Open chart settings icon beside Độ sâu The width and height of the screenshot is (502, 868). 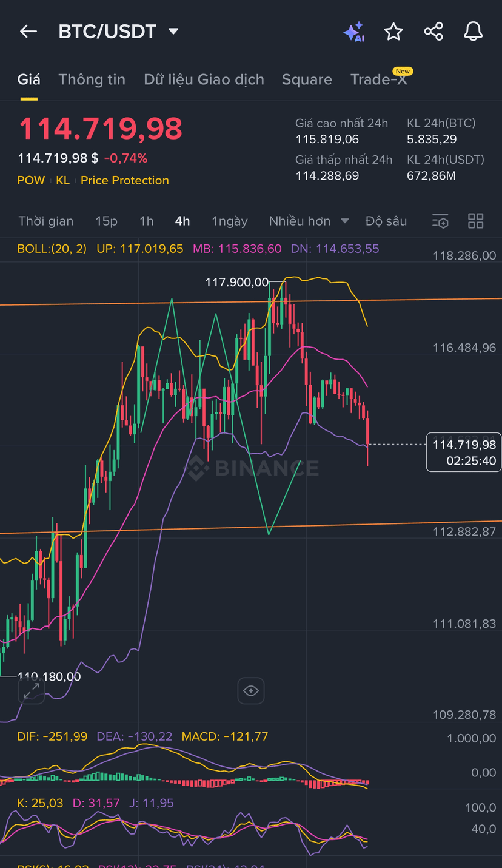(x=440, y=221)
